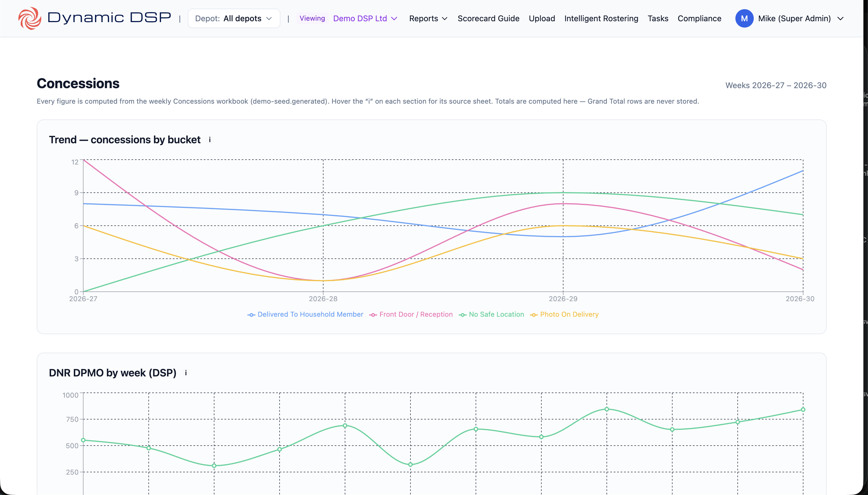
Task: Open the Compliance page
Action: [x=699, y=18]
